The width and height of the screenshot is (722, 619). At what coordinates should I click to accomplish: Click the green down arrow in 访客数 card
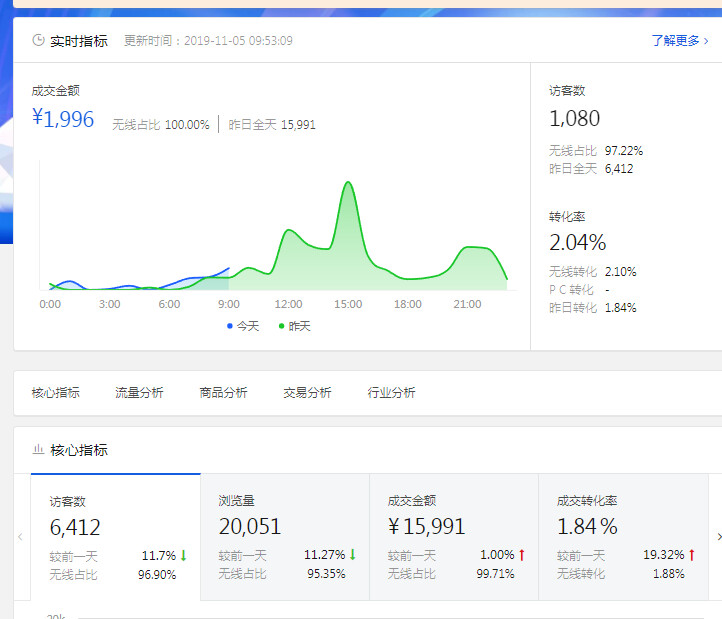(184, 555)
